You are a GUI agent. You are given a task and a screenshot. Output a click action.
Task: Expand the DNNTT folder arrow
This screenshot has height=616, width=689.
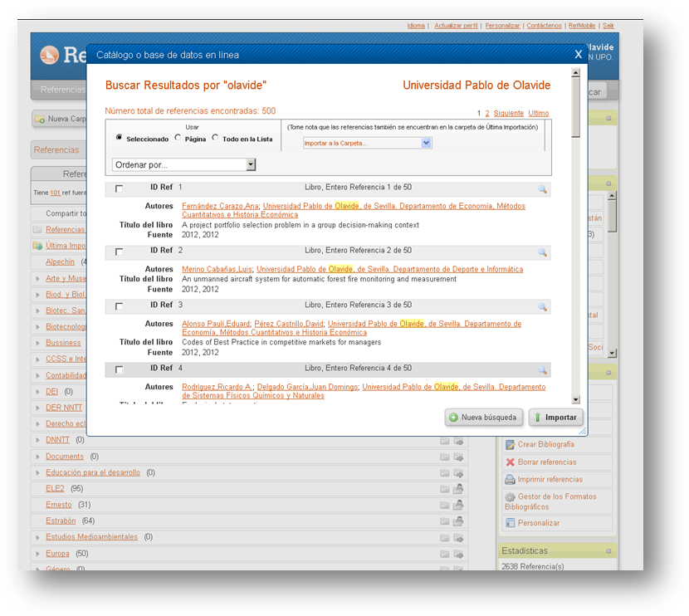[38, 440]
